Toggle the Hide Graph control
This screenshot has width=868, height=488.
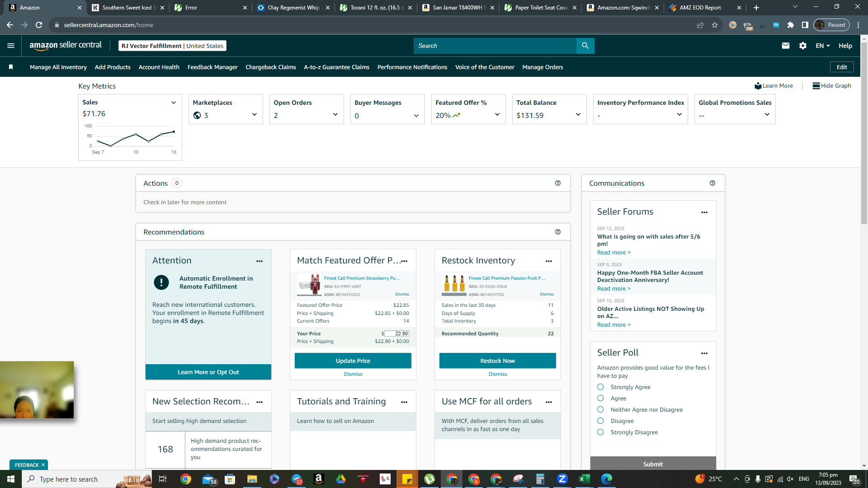point(832,86)
